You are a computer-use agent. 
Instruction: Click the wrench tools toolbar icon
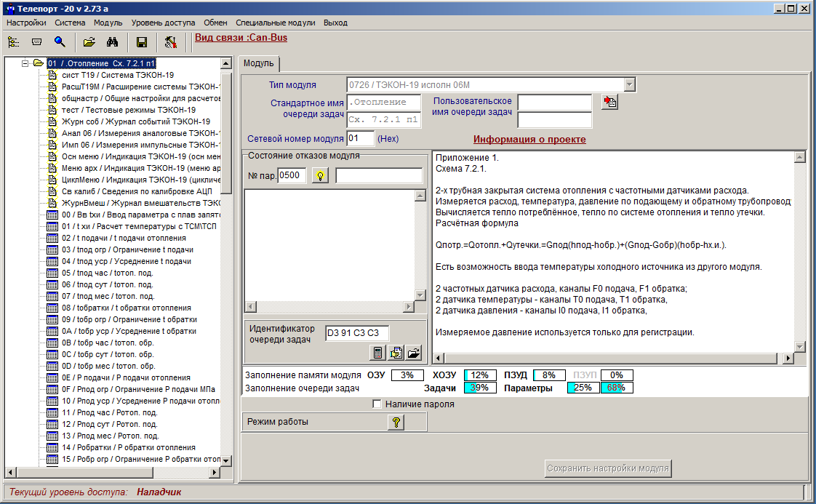click(171, 42)
